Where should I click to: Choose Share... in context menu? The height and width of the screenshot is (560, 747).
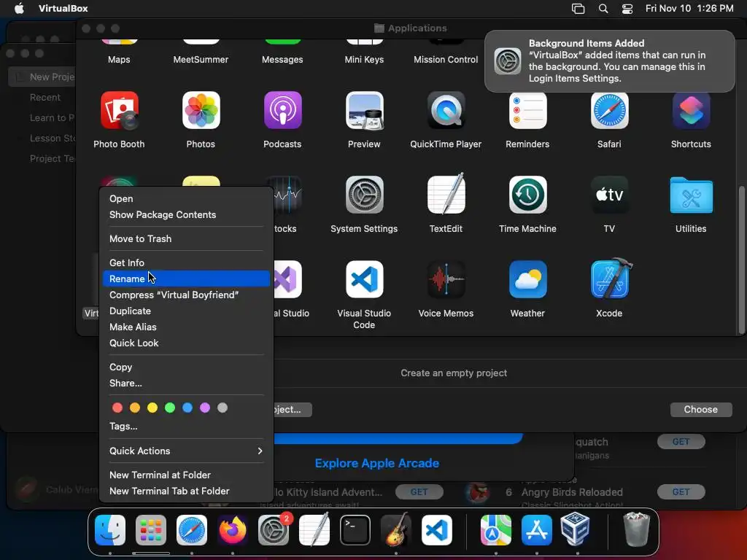tap(186, 384)
